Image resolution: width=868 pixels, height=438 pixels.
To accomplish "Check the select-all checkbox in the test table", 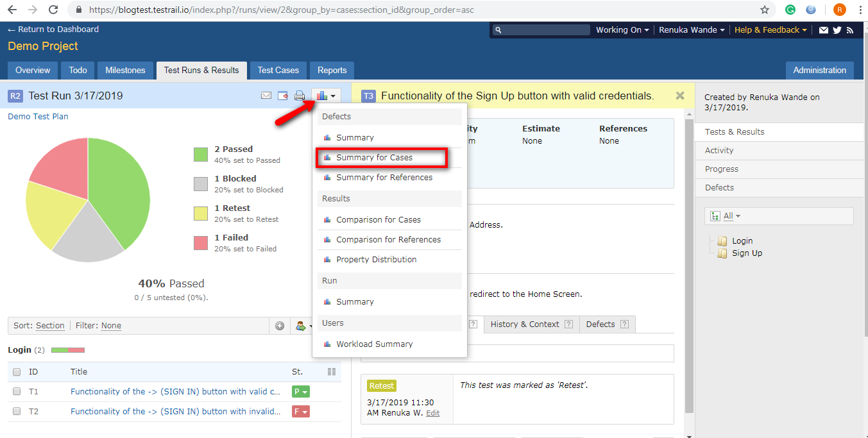I will (16, 371).
